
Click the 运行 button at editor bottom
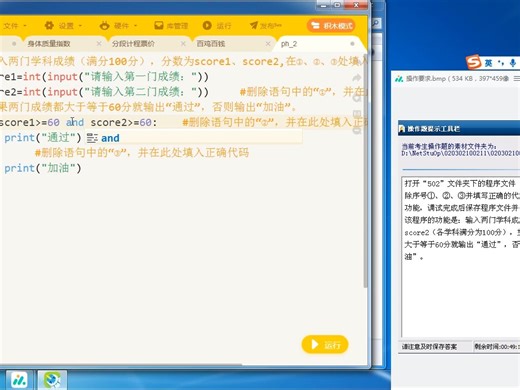pos(325,344)
